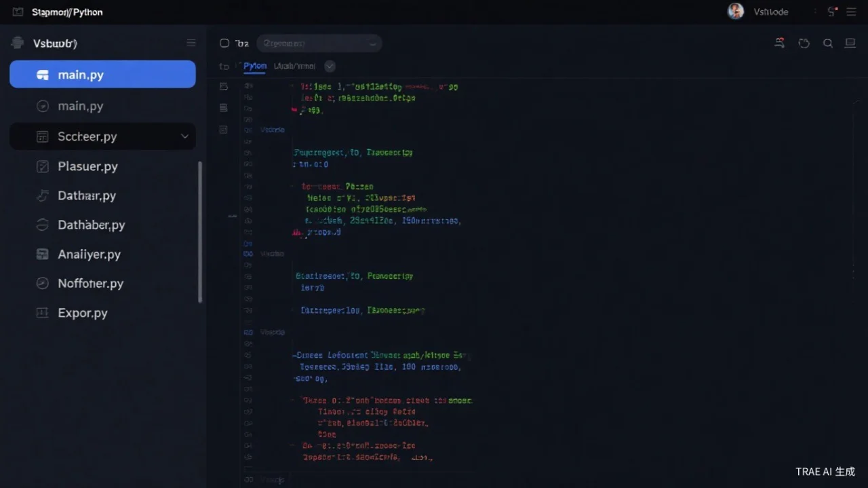
Task: Click the compass icon of second main.py
Action: pos(42,106)
